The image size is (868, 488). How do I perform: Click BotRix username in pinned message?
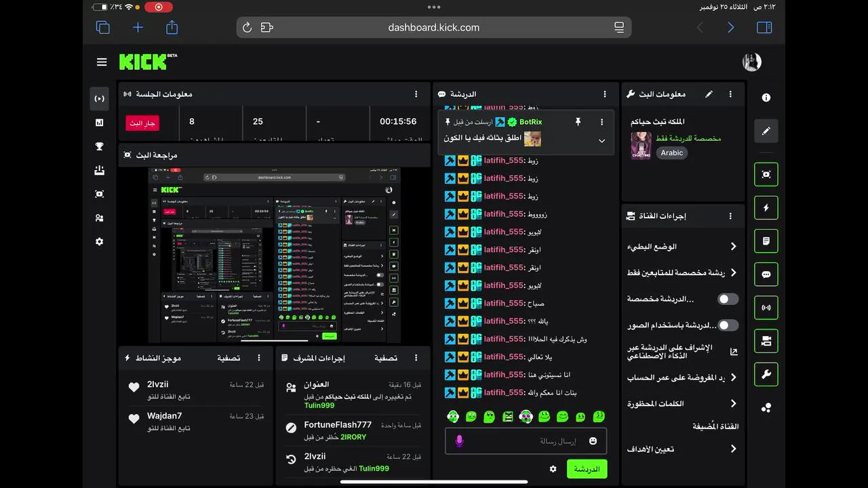click(x=530, y=122)
